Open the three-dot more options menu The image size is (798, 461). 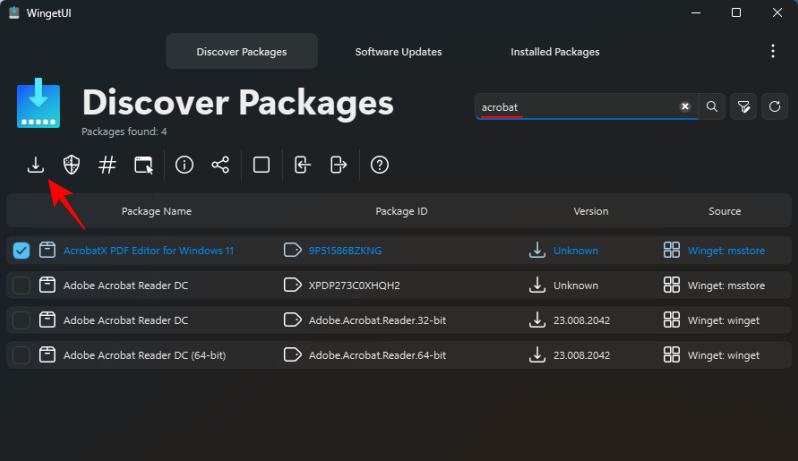pyautogui.click(x=772, y=51)
